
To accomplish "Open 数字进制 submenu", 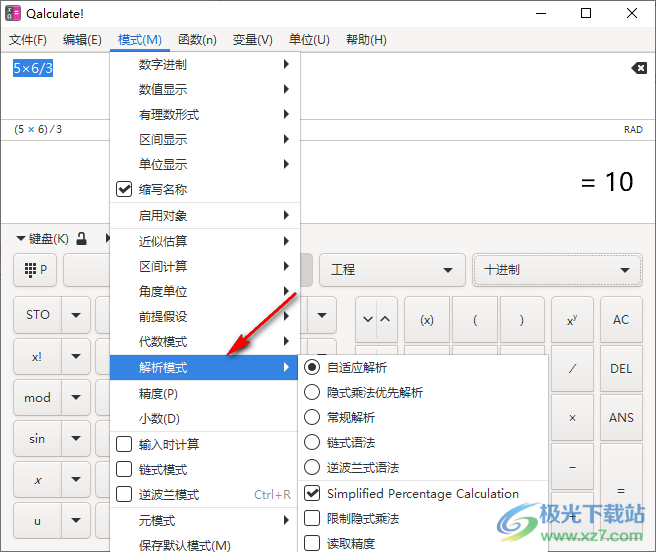I will (205, 64).
